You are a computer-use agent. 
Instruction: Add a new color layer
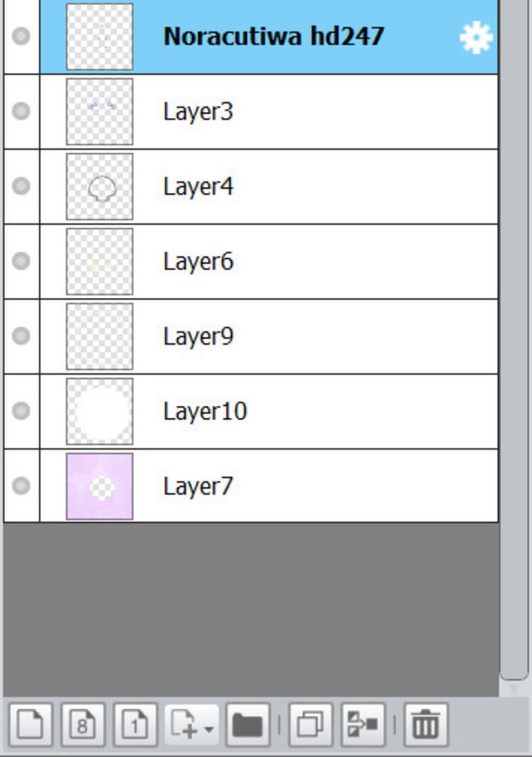[30, 724]
